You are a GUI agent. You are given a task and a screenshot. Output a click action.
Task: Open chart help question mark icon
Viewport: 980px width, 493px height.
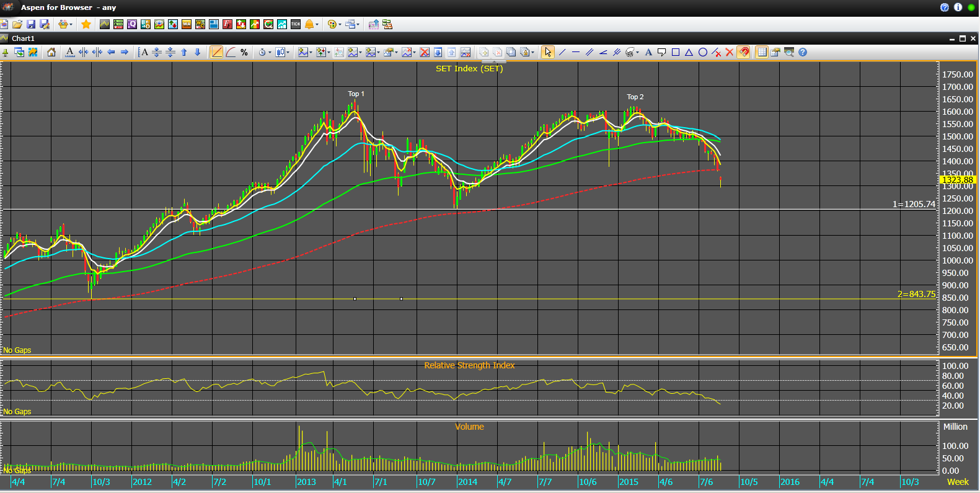803,52
